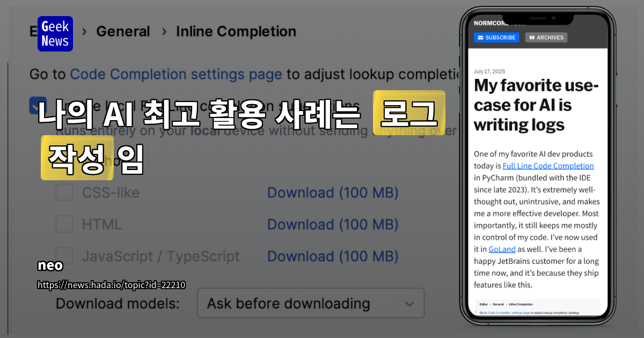This screenshot has height=338, width=644.
Task: Enable the CSS-like language checkbox
Action: coord(64,192)
